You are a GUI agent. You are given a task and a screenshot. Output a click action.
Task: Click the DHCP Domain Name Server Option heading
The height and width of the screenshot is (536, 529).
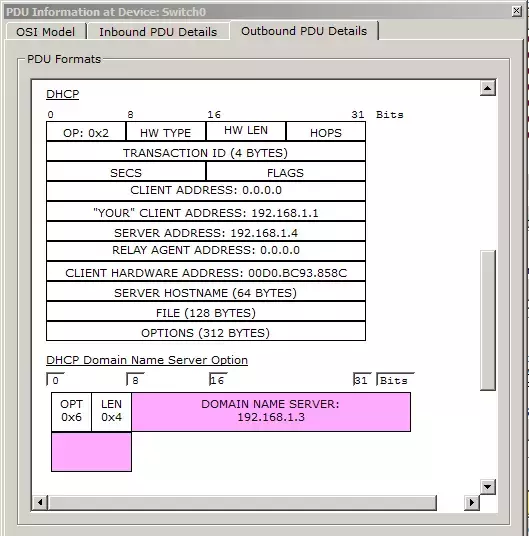point(147,360)
